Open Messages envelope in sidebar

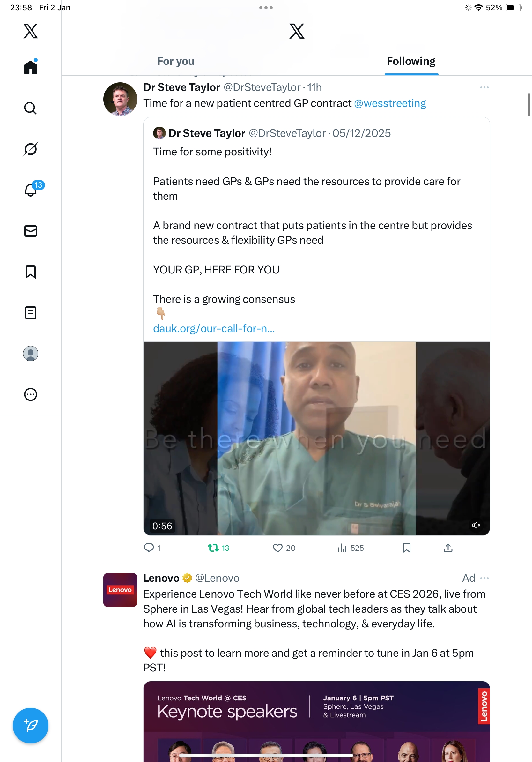(x=31, y=231)
